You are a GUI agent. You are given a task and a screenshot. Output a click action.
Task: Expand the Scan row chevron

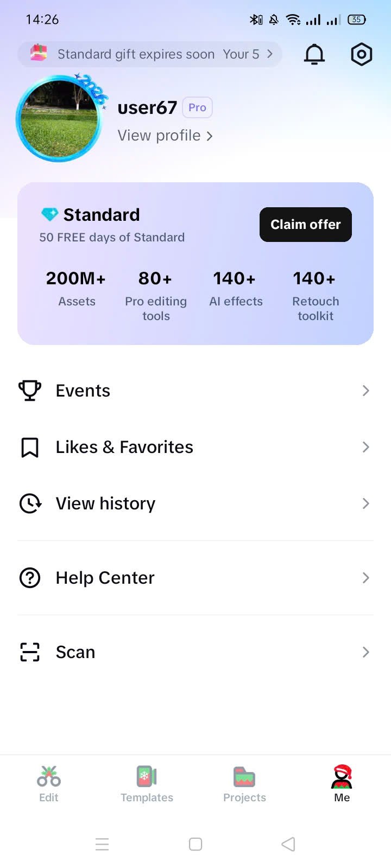pos(365,652)
